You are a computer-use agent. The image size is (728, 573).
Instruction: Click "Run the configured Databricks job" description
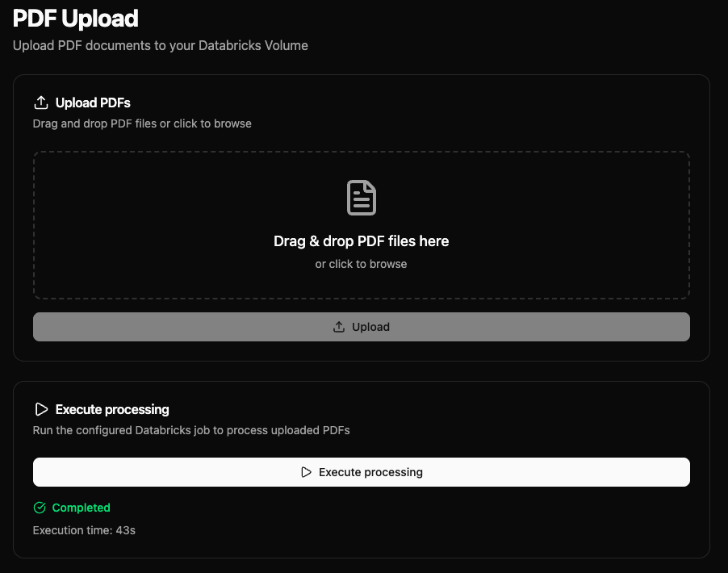coord(191,430)
